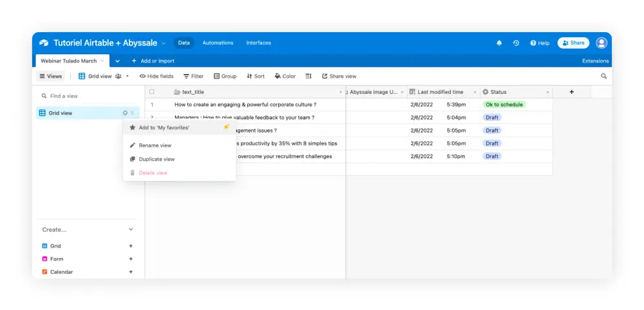Click the sparkle icon in favorites entry
This screenshot has height=310, width=644.
[x=226, y=127]
